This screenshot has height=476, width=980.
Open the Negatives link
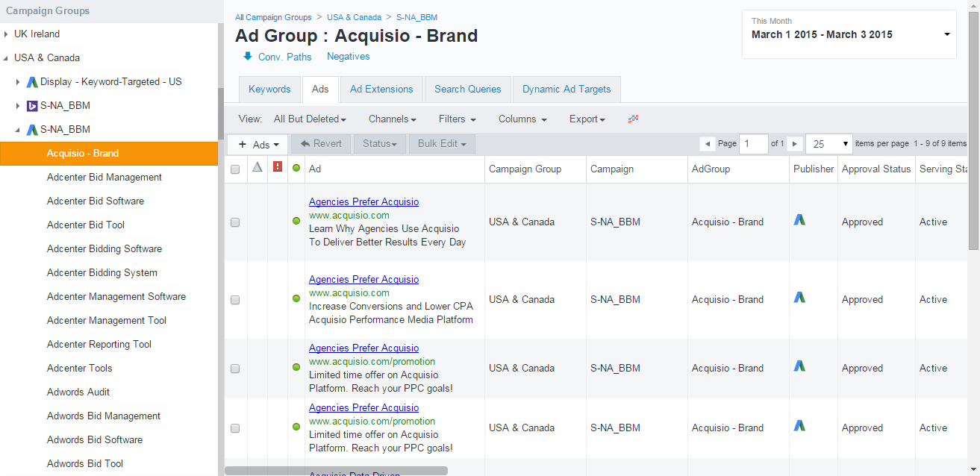click(349, 57)
